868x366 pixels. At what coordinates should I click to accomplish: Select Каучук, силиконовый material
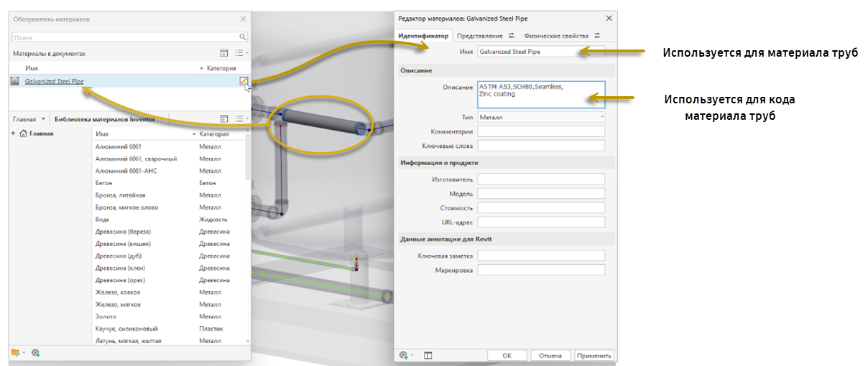point(169,329)
